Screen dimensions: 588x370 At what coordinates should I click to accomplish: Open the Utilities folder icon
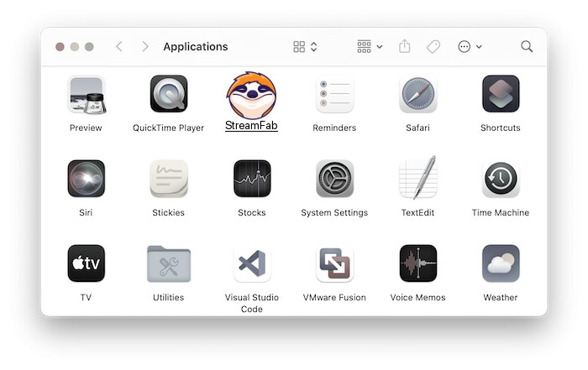169,263
